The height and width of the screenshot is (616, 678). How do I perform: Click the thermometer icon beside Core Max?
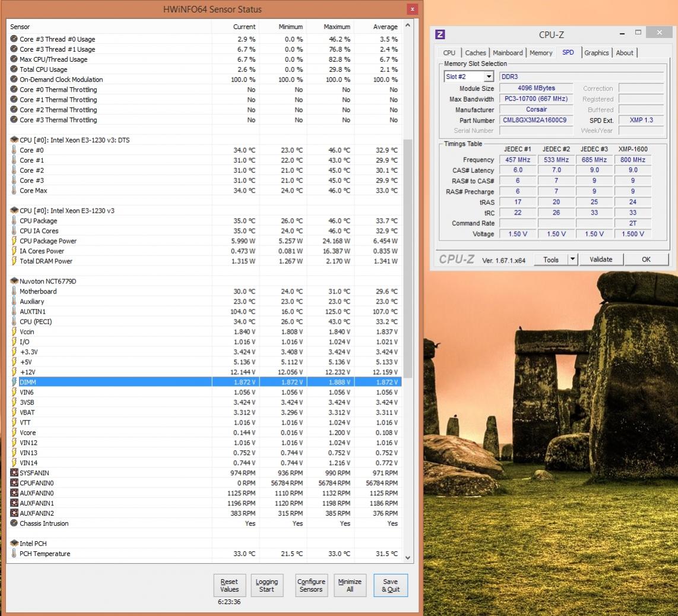pyautogui.click(x=14, y=190)
